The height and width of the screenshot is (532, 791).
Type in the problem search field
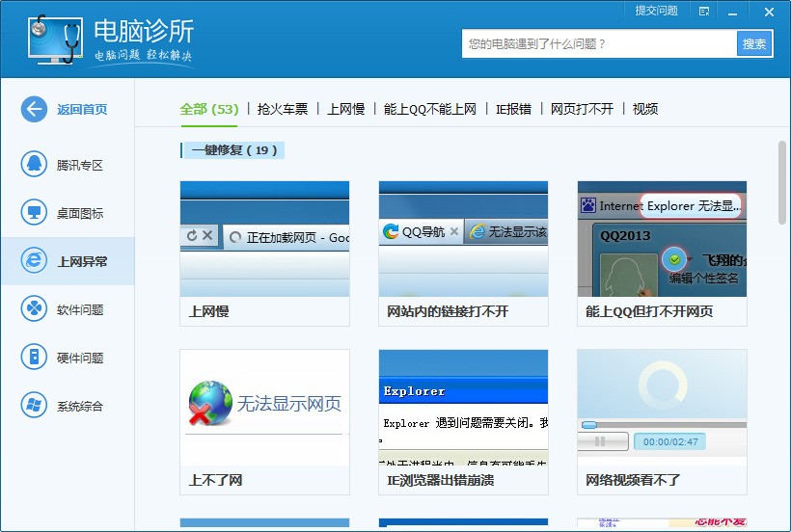coord(598,43)
